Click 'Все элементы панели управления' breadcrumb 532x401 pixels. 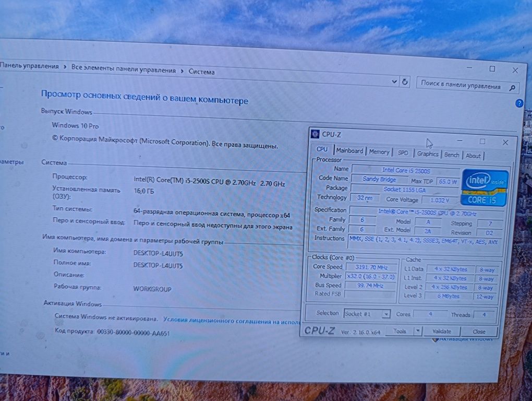[124, 69]
